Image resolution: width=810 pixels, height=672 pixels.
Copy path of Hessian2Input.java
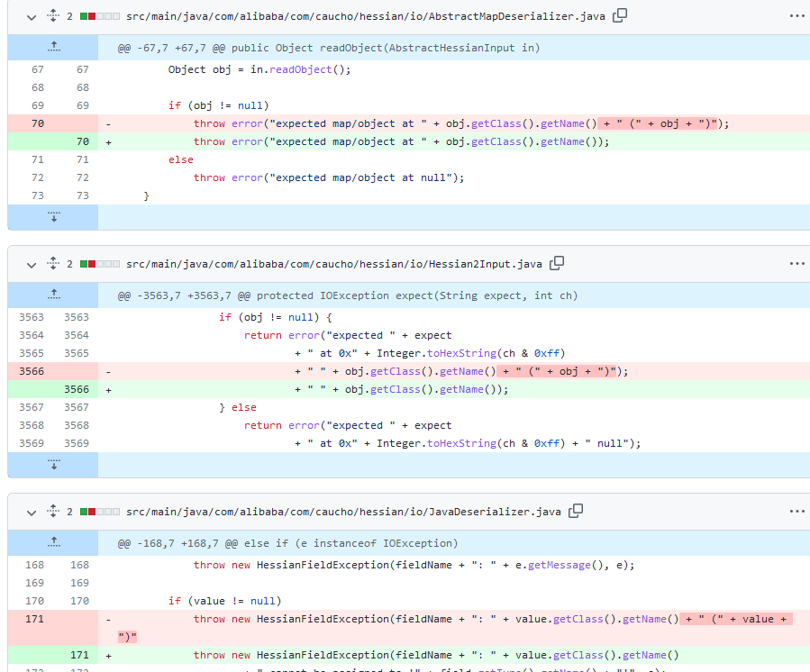tap(557, 263)
